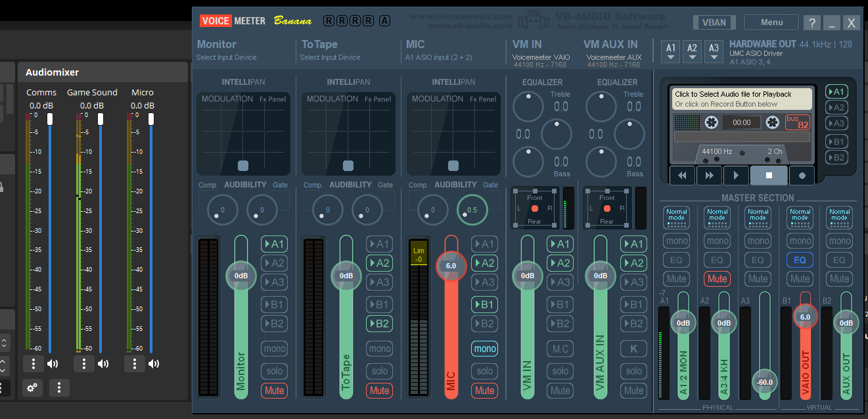Image resolution: width=868 pixels, height=419 pixels.
Task: Change Normal mode on the A1 bus
Action: (676, 218)
